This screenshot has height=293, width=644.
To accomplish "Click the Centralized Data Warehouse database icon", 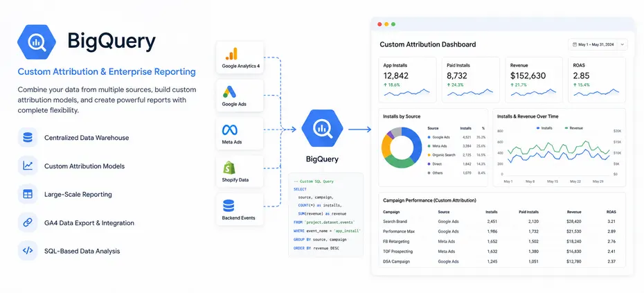I will pos(28,137).
